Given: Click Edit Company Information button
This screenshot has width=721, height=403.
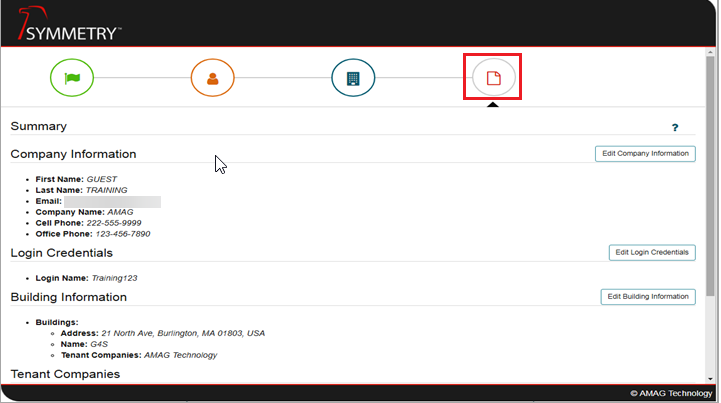Looking at the screenshot, I should point(645,154).
